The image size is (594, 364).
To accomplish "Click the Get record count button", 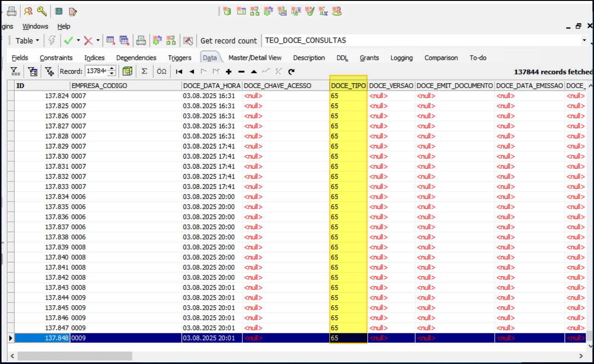I will pyautogui.click(x=228, y=40).
